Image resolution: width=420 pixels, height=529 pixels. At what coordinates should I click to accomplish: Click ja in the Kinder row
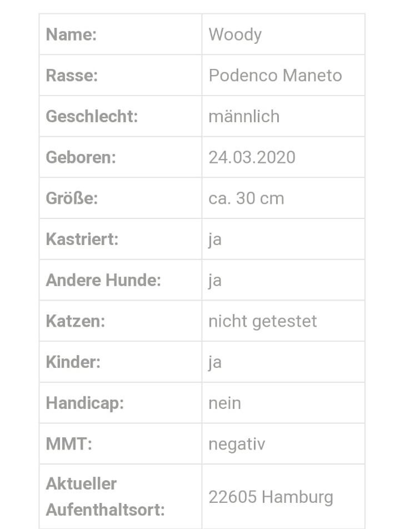215,363
